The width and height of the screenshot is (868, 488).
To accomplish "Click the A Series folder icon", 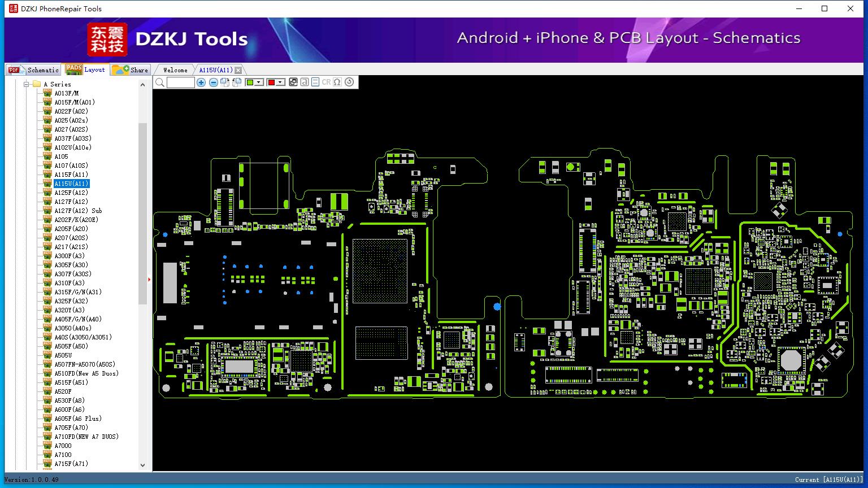I will [37, 84].
